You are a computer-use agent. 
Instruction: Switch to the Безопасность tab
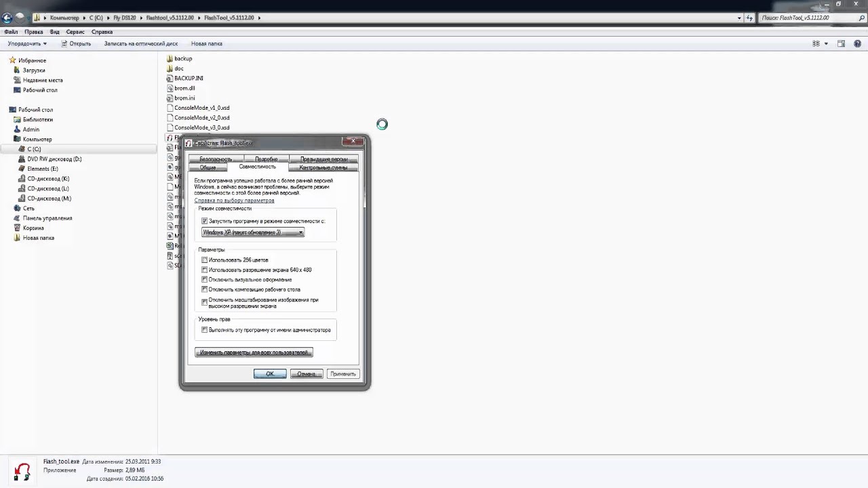pyautogui.click(x=216, y=159)
